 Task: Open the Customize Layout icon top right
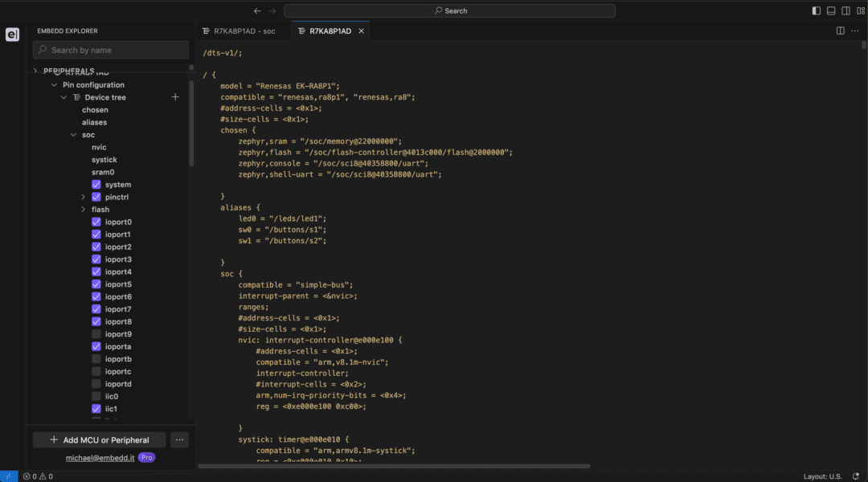tap(858, 10)
